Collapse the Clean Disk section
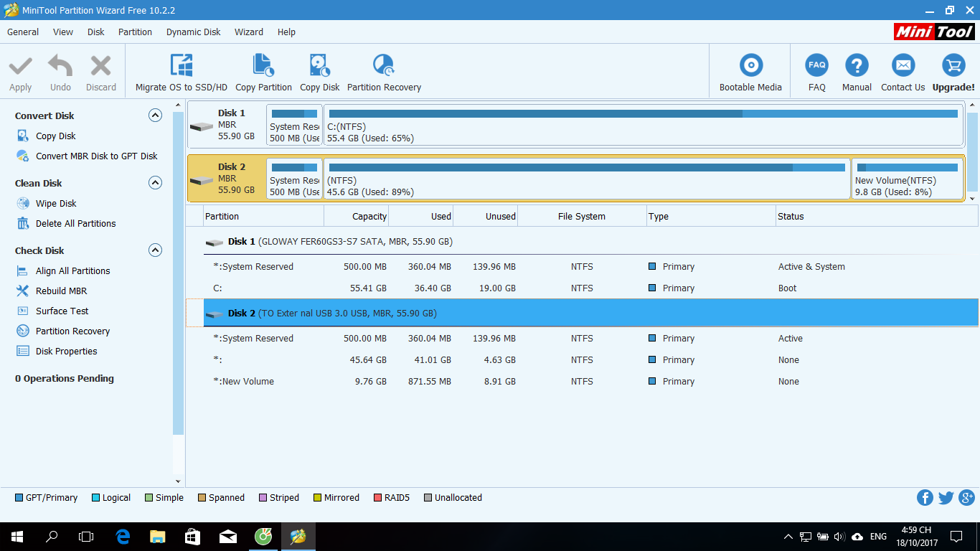The height and width of the screenshot is (551, 980). point(155,183)
